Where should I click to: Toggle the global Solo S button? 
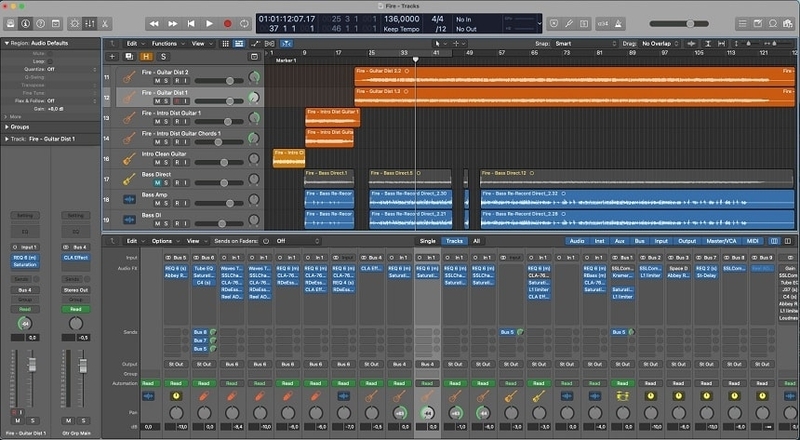(163, 57)
